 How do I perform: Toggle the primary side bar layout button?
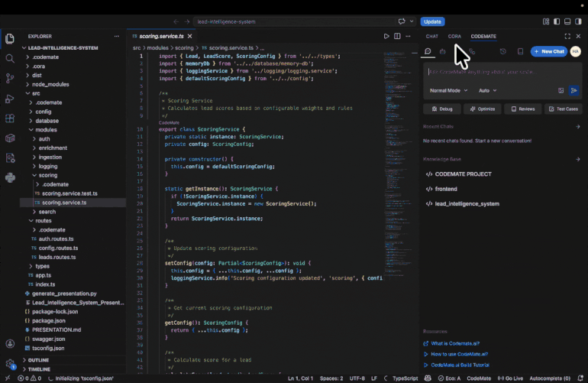pos(557,21)
